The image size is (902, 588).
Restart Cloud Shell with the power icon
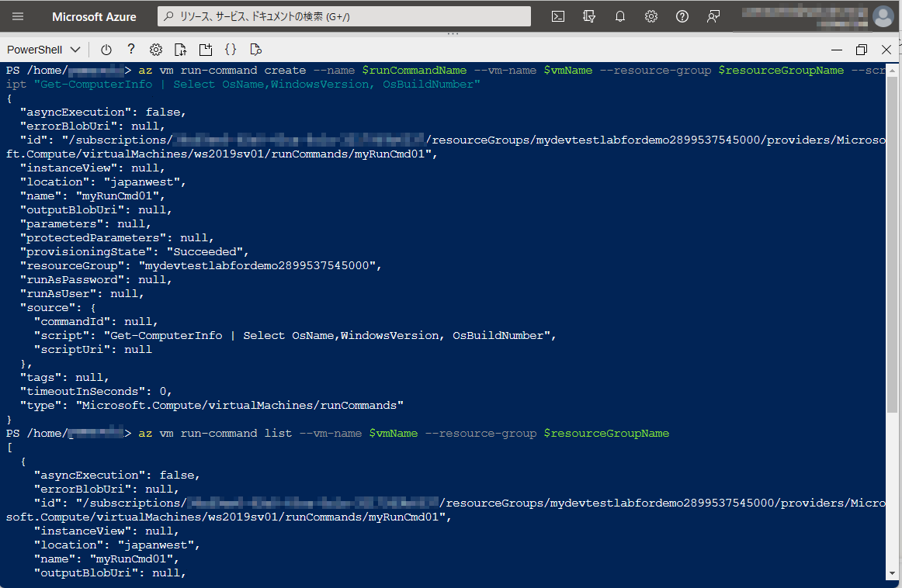[x=106, y=49]
